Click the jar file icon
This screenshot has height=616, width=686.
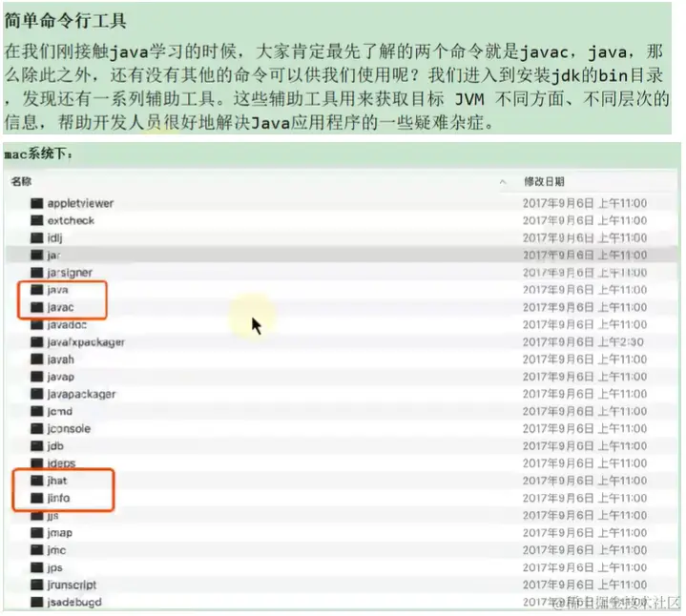click(37, 255)
